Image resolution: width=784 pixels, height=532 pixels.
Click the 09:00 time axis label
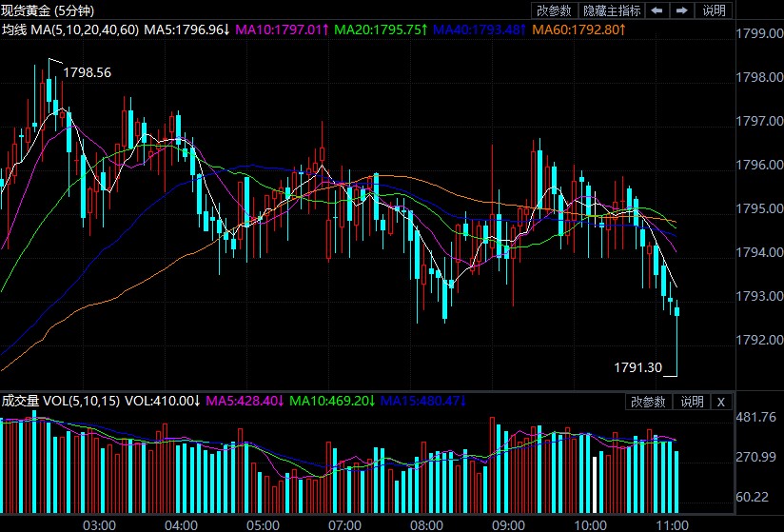point(509,524)
